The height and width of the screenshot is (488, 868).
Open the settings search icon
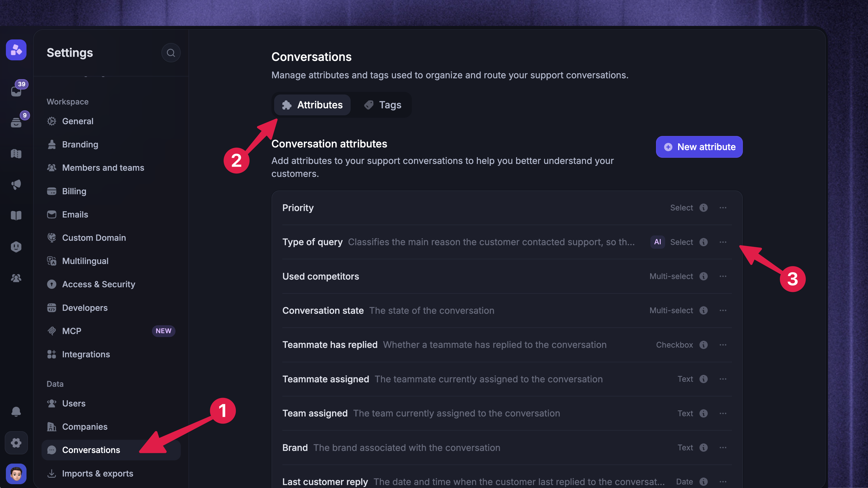coord(171,53)
